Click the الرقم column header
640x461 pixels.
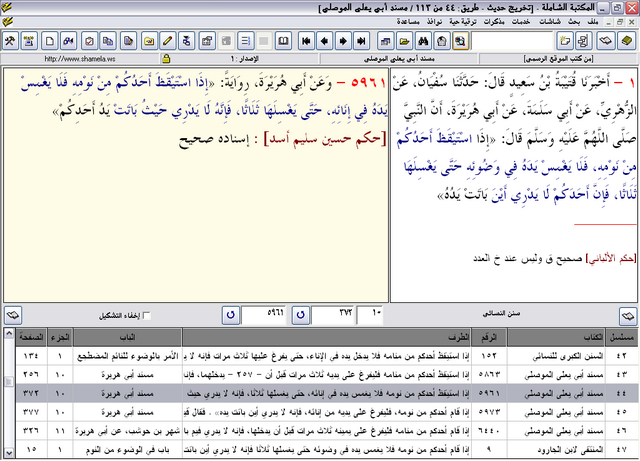489,337
